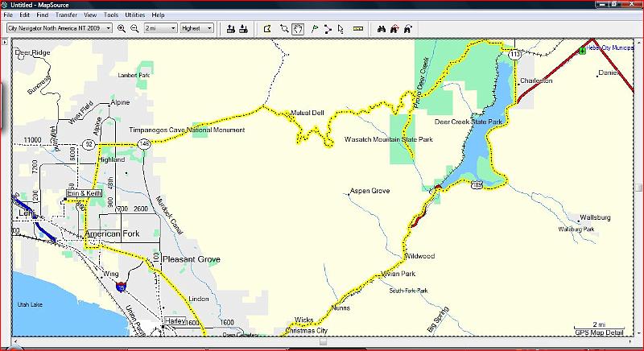
Task: Click the Erin & Keith waypoint label
Action: (85, 193)
